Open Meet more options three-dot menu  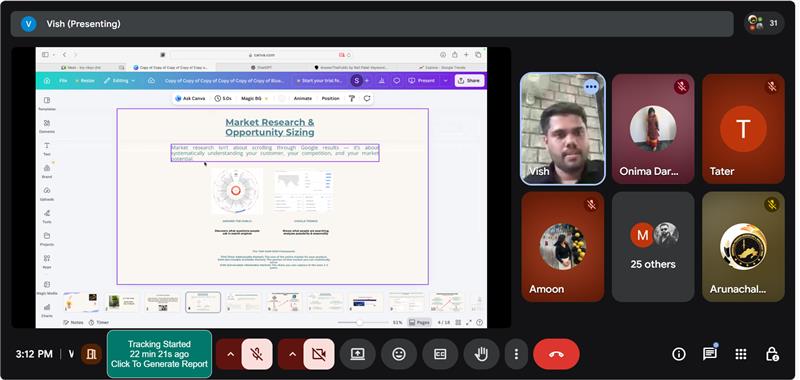point(516,354)
